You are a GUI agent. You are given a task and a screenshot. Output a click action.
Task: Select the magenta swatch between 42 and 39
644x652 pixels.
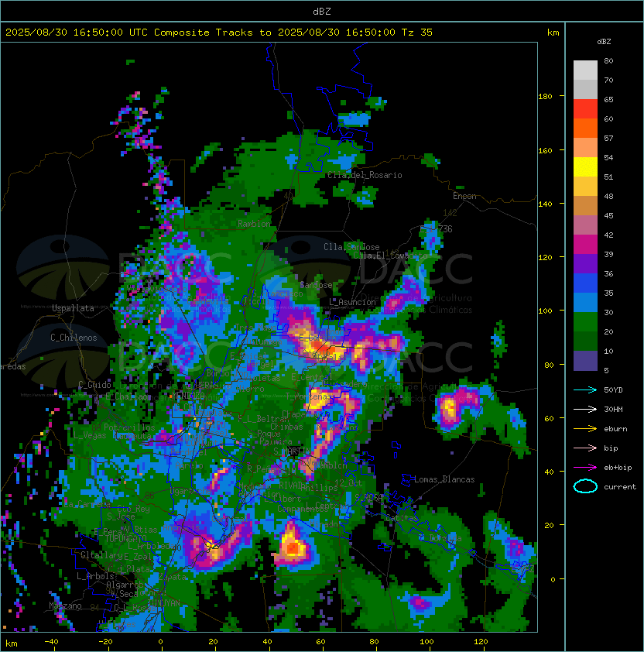(585, 245)
